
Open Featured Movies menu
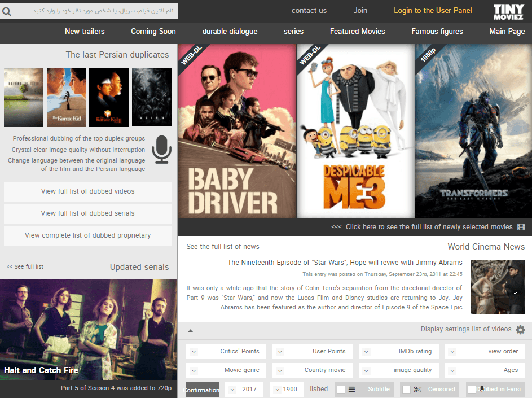pyautogui.click(x=357, y=32)
